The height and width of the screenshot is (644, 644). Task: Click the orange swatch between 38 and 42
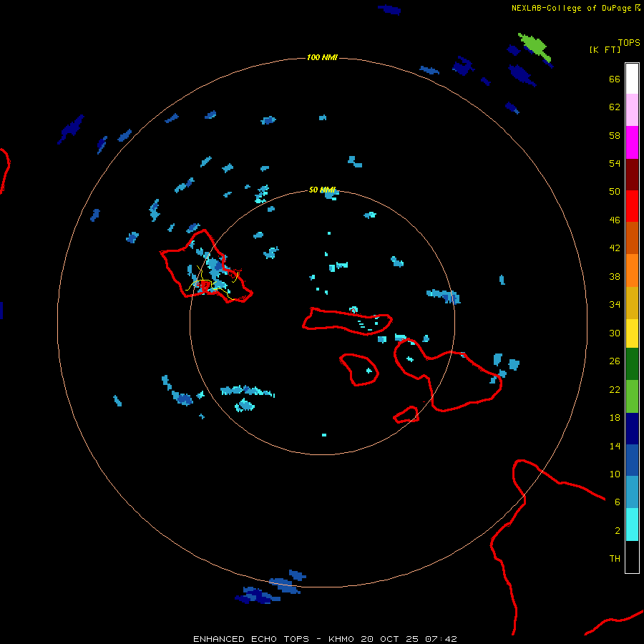[632, 270]
